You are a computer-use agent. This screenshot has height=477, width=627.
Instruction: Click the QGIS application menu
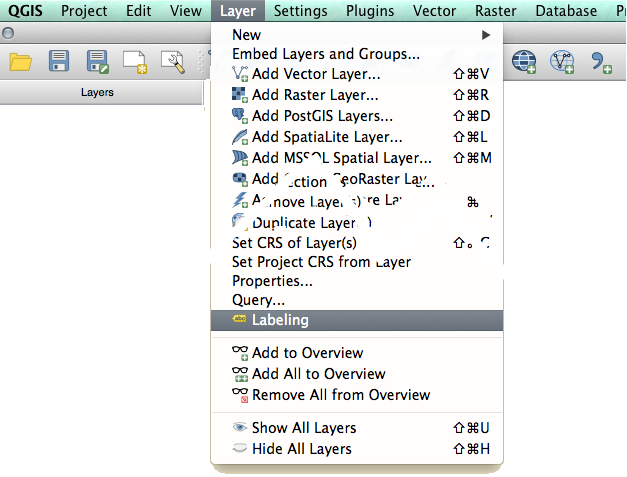click(x=25, y=11)
